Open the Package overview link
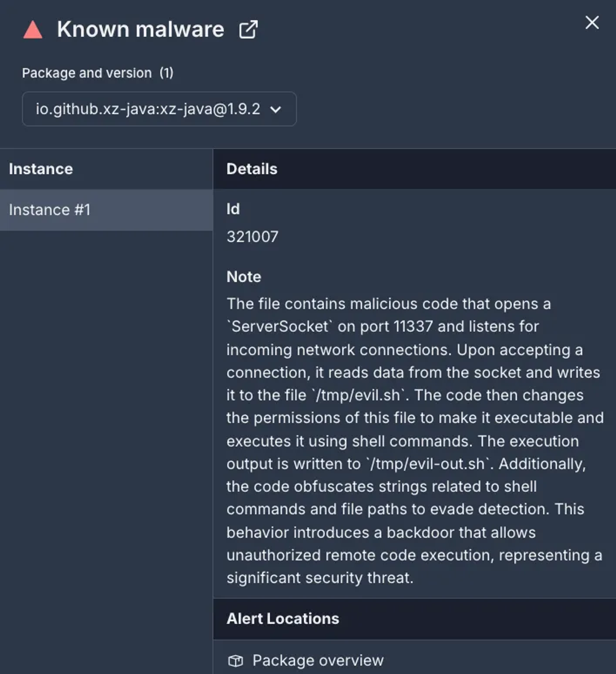 tap(318, 661)
